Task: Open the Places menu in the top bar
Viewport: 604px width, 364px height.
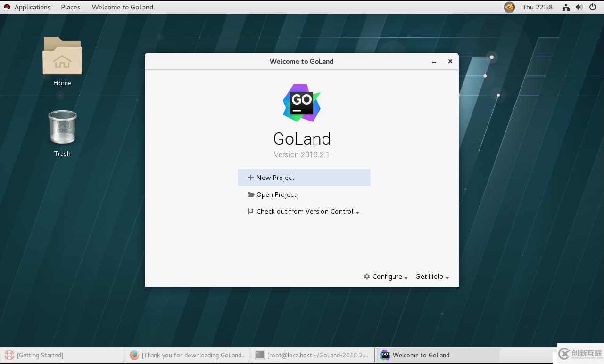Action: click(x=71, y=7)
